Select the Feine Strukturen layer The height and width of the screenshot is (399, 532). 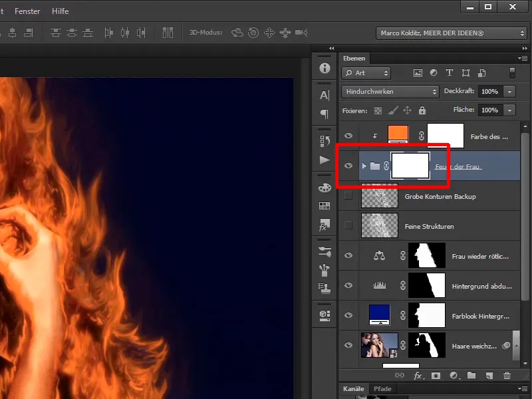click(x=429, y=226)
